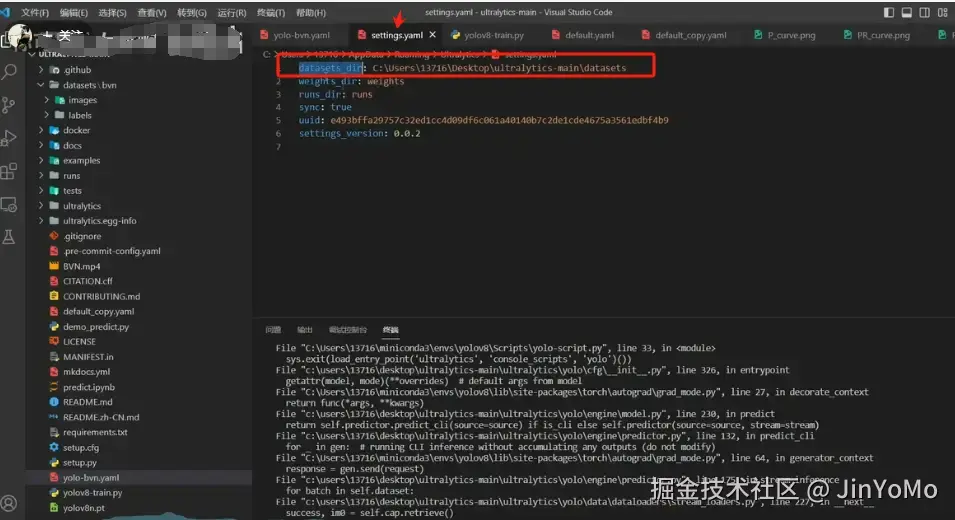The image size is (955, 520).
Task: Open CONTRIBUTING.md file
Action: [101, 297]
